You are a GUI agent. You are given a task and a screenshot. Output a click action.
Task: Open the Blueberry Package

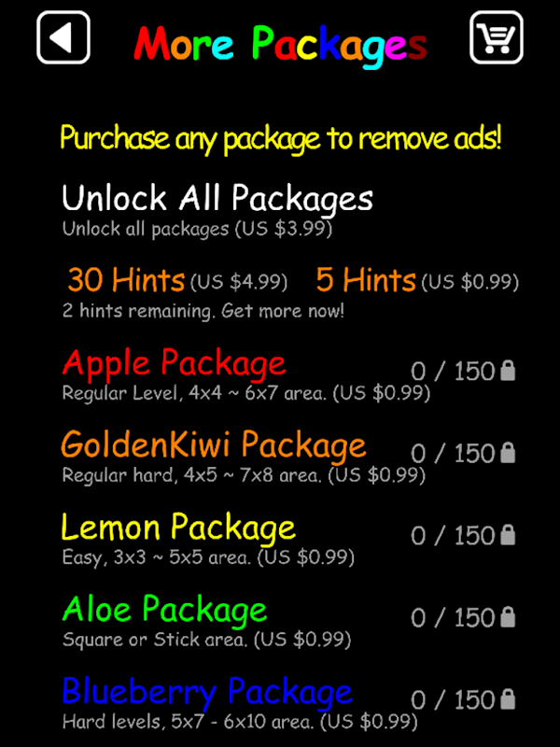207,692
